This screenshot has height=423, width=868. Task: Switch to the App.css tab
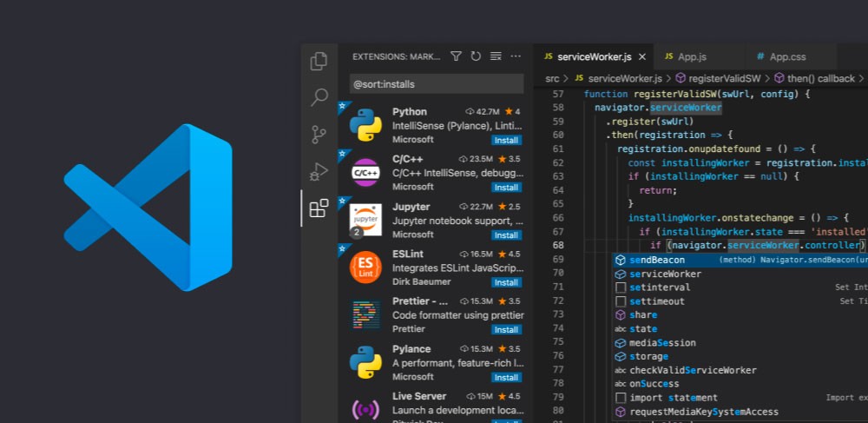click(x=788, y=56)
